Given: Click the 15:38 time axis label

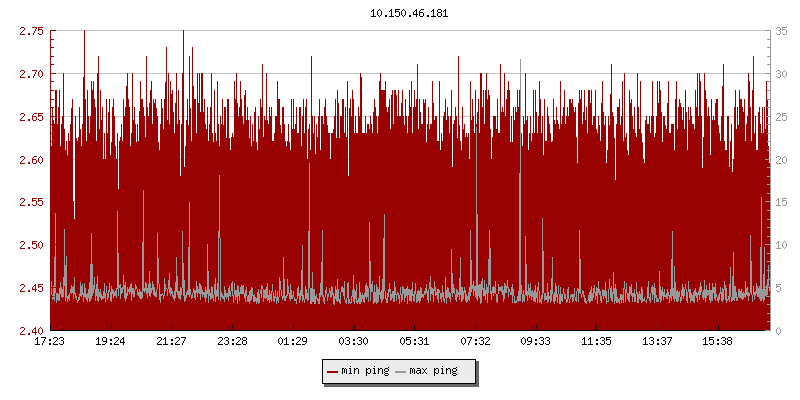Looking at the screenshot, I should point(718,342).
